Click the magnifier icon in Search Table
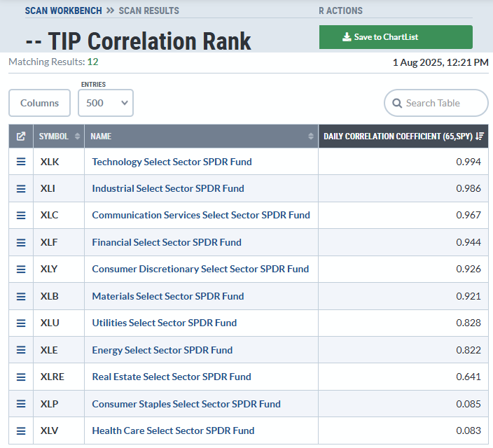Image resolution: width=493 pixels, height=448 pixels. (397, 103)
